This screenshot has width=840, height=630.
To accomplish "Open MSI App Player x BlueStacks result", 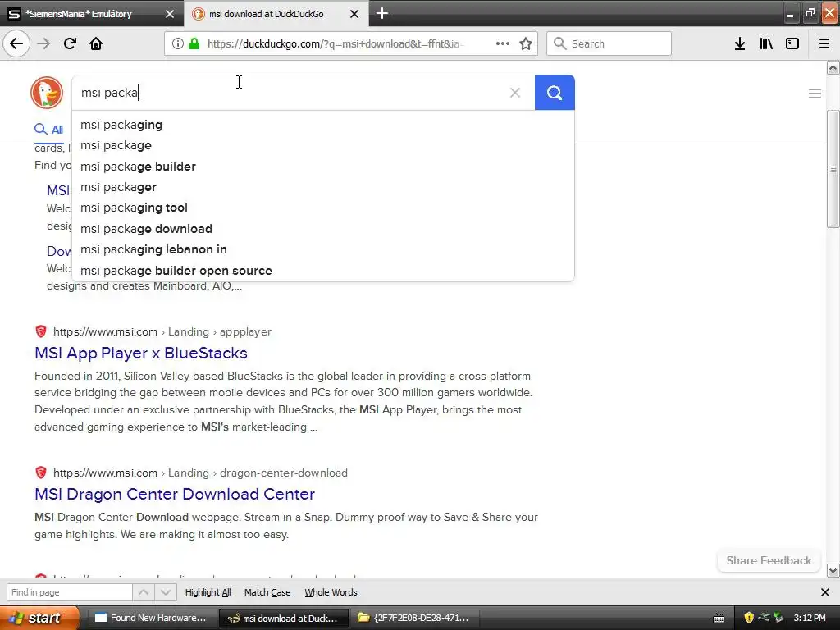I will (x=141, y=353).
